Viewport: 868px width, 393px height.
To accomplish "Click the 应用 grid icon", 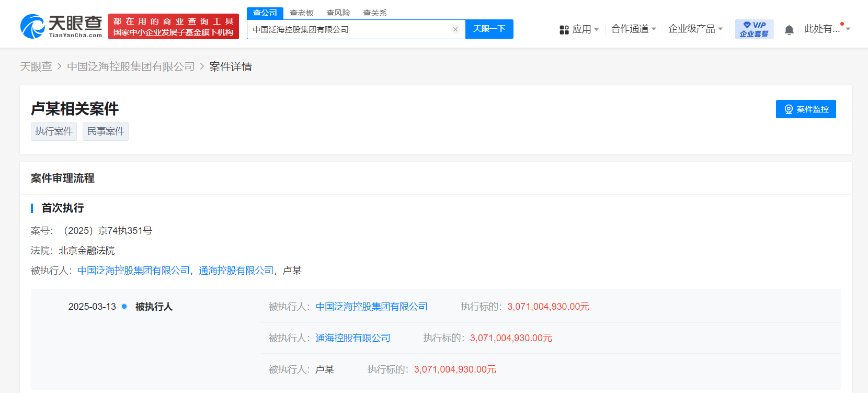I will point(564,30).
